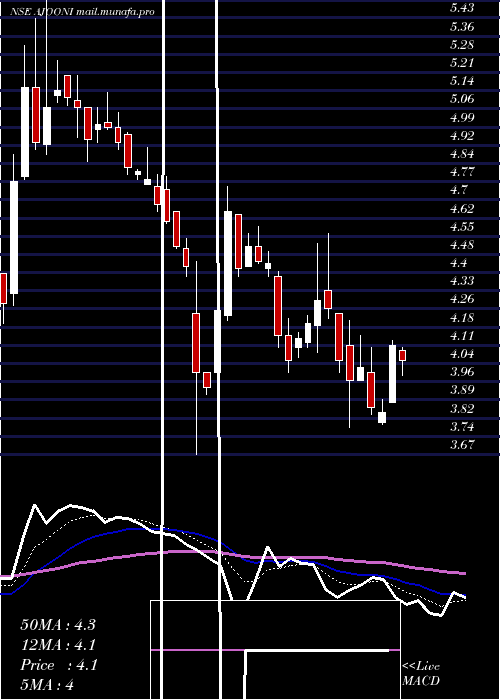The height and width of the screenshot is (700, 500).
Task: Click the 50MA : 4.3 legend value
Action: [x=58, y=625]
